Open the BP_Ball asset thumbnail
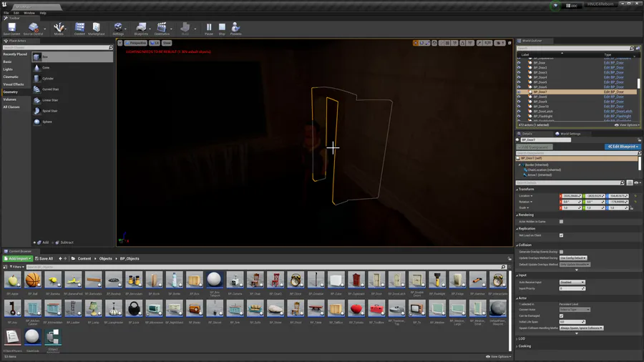This screenshot has width=644, height=362. coord(33,280)
